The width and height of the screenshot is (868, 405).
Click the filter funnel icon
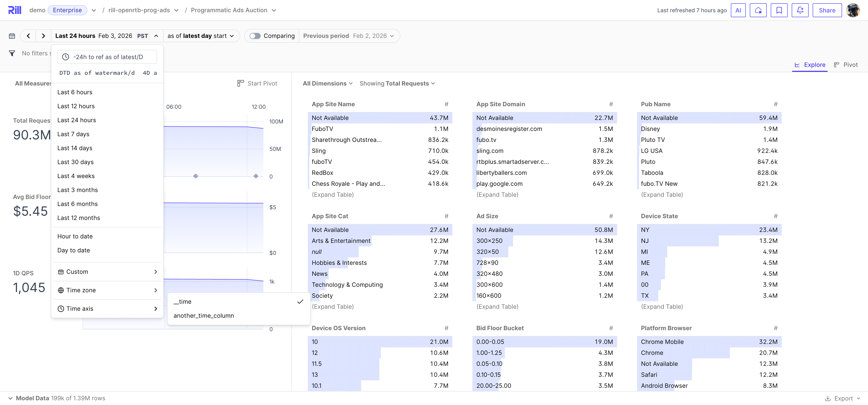(12, 53)
